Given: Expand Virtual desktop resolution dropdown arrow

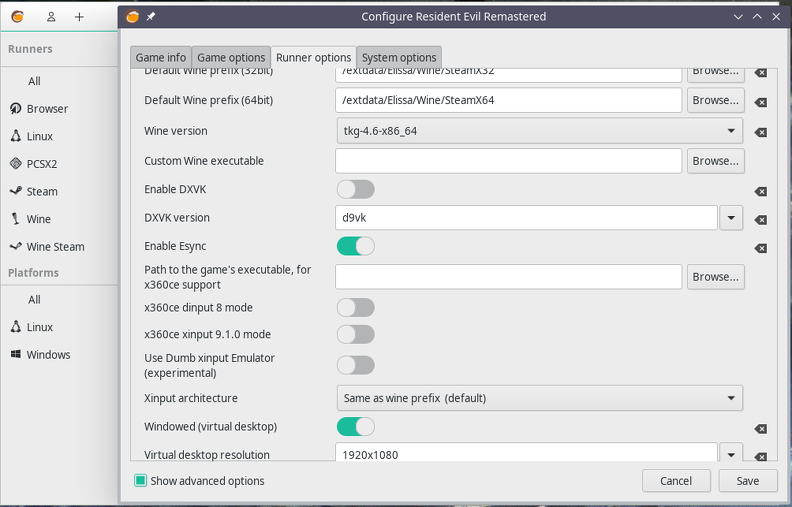Looking at the screenshot, I should point(731,452).
